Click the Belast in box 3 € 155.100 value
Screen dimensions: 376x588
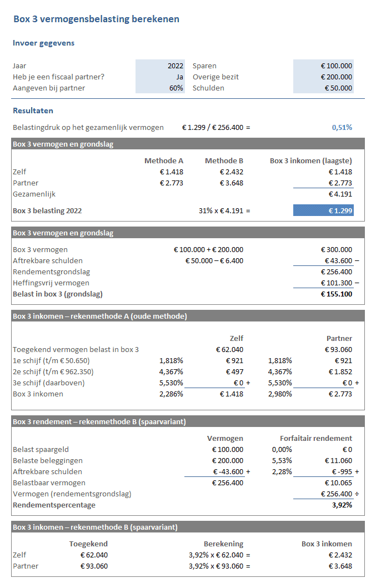(x=337, y=294)
